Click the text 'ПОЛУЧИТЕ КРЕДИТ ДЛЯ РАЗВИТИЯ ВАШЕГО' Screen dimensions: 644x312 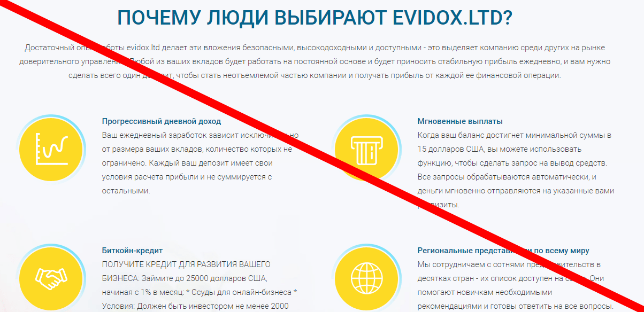point(186,264)
